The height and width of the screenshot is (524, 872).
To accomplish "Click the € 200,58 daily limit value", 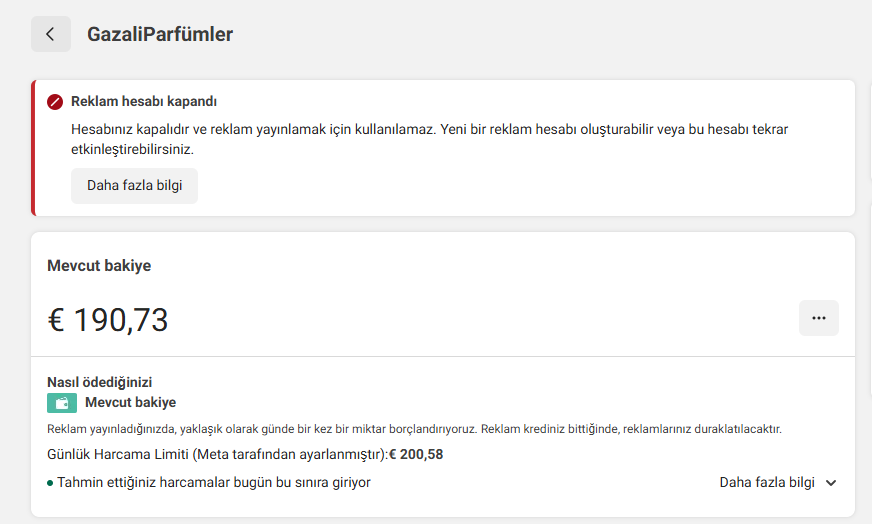I will point(416,454).
